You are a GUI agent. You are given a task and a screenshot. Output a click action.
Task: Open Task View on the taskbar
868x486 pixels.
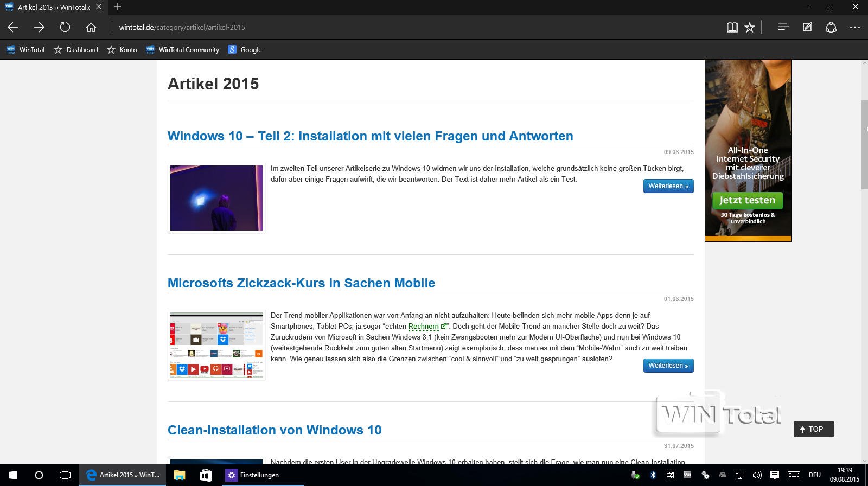click(65, 475)
